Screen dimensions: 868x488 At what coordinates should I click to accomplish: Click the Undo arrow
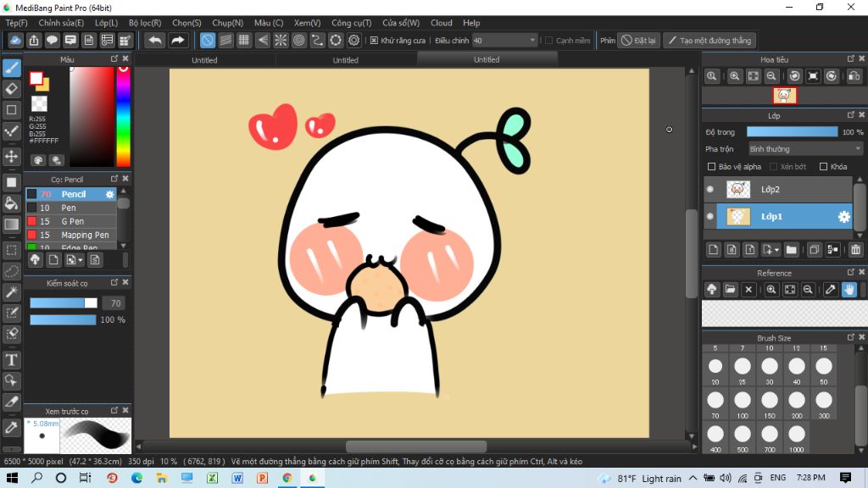click(x=156, y=41)
